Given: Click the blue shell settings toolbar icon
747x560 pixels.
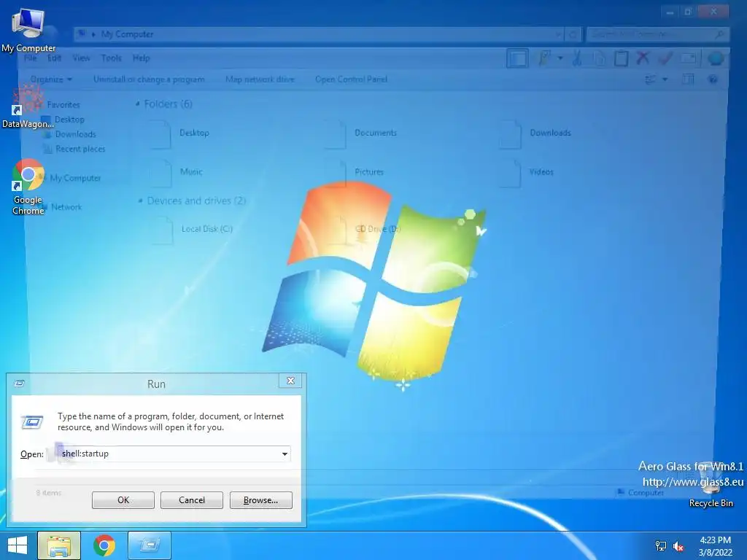Looking at the screenshot, I should tap(716, 58).
